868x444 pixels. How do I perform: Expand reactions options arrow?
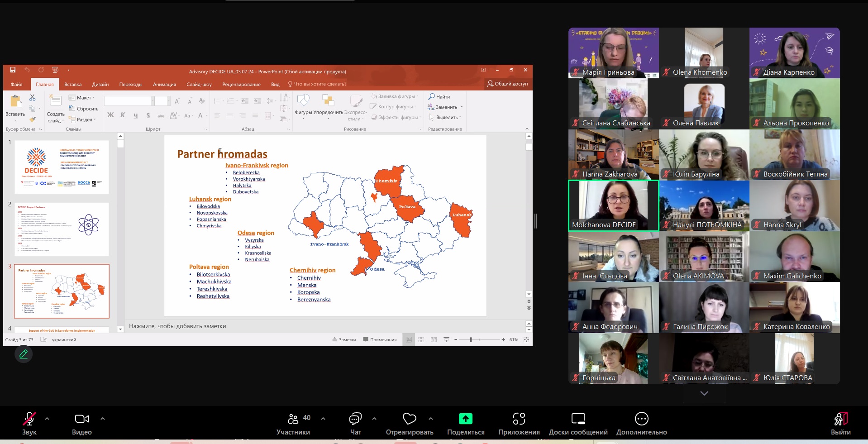tap(431, 419)
